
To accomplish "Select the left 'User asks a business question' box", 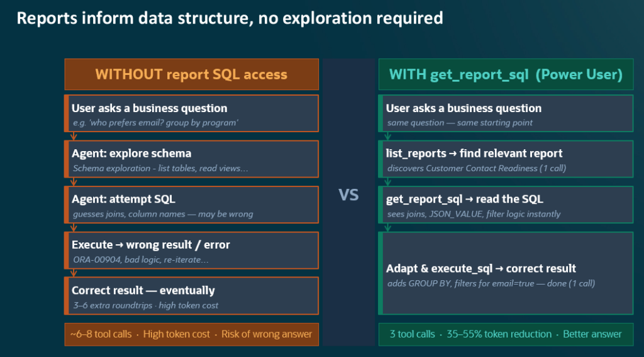I will point(191,113).
